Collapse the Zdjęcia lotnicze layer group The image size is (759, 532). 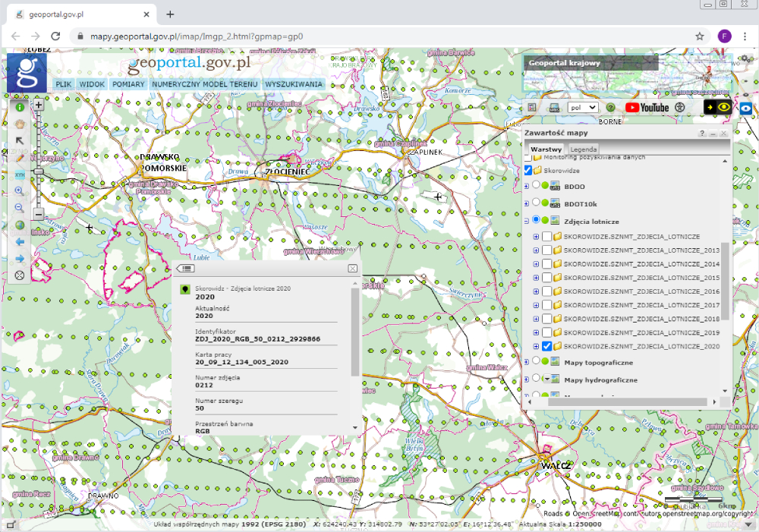point(527,221)
